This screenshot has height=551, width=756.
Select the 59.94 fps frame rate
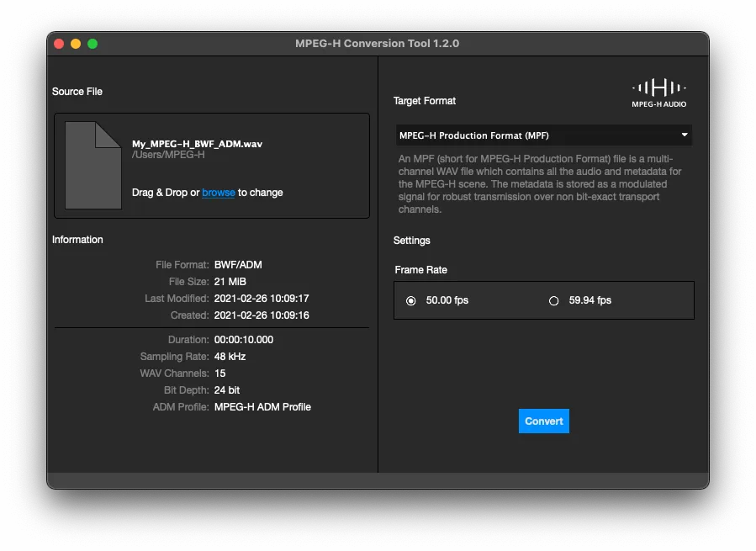(x=553, y=300)
